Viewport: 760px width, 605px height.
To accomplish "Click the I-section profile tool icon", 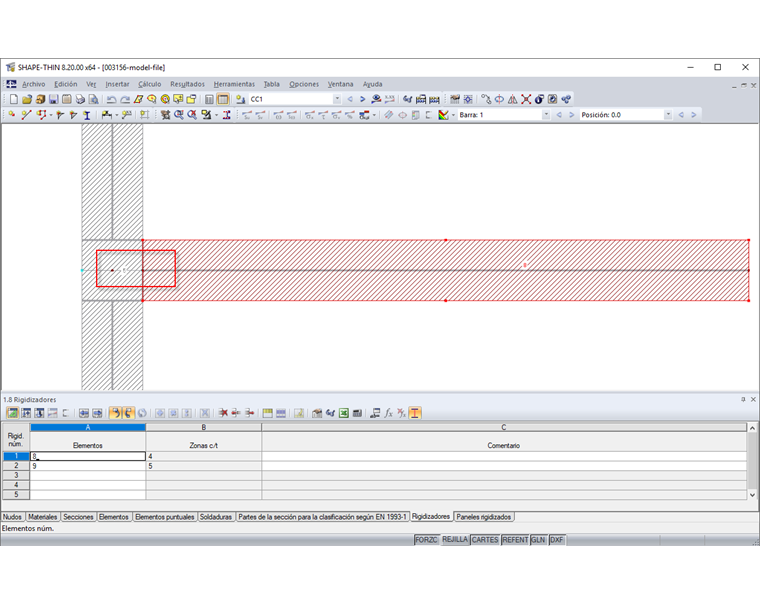I will (87, 115).
